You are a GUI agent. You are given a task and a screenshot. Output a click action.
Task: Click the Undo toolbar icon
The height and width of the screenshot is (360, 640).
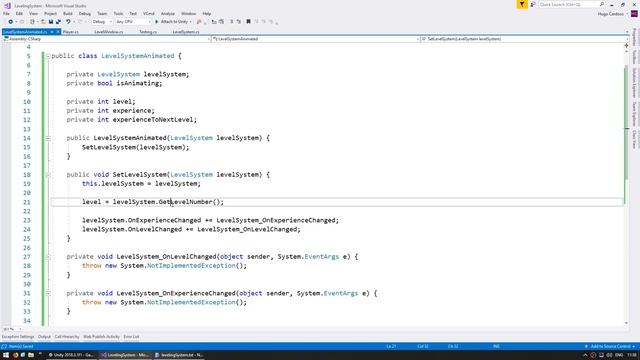(x=68, y=22)
